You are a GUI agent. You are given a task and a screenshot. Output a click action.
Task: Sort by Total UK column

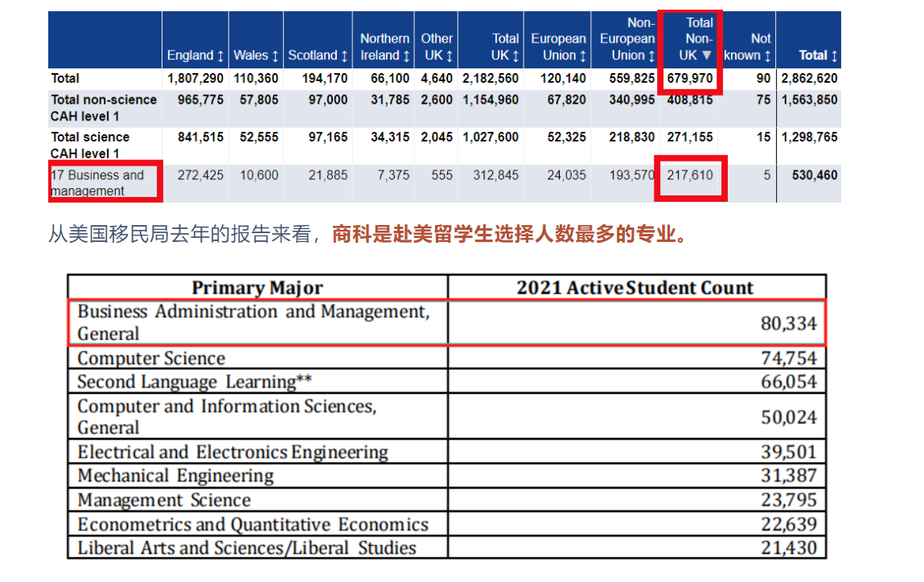point(515,55)
